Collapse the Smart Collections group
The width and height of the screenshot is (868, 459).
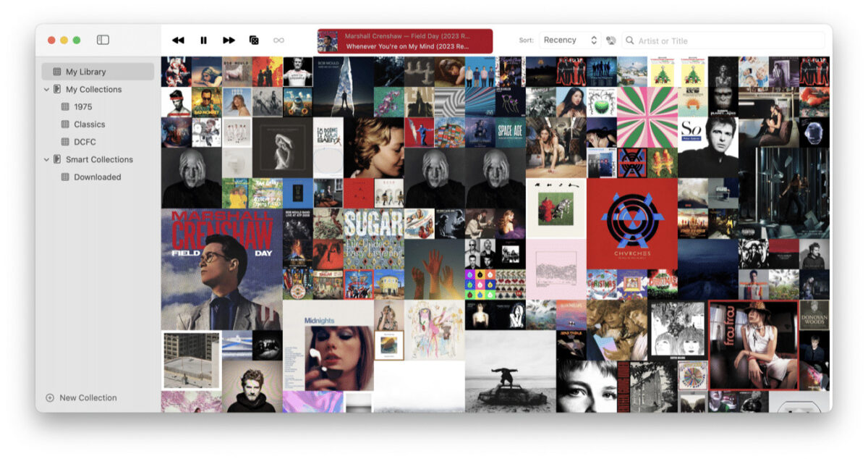[47, 159]
